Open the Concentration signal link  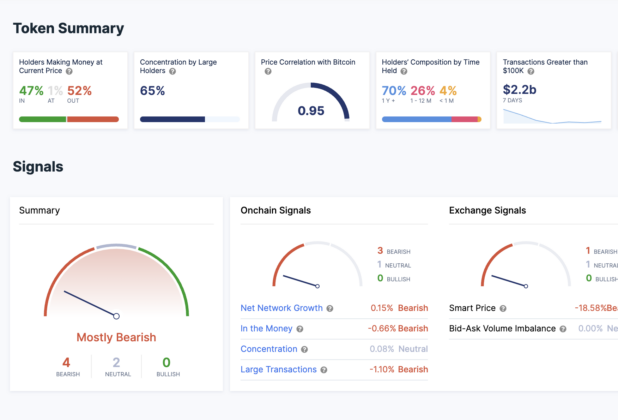(269, 349)
